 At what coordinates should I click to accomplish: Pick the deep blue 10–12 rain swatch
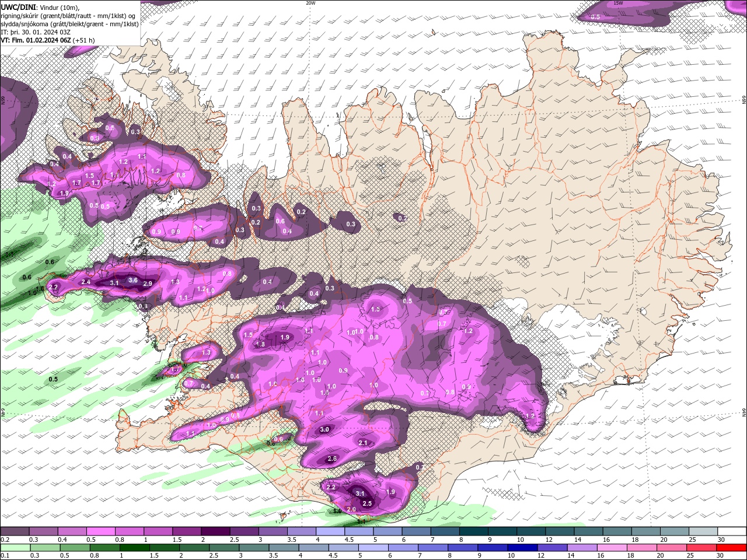(522, 548)
